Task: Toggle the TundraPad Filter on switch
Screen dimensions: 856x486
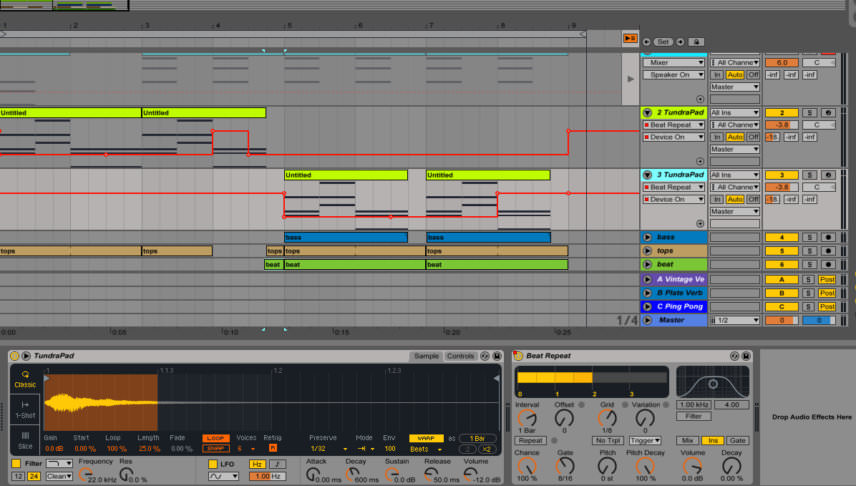Action: coord(16,464)
